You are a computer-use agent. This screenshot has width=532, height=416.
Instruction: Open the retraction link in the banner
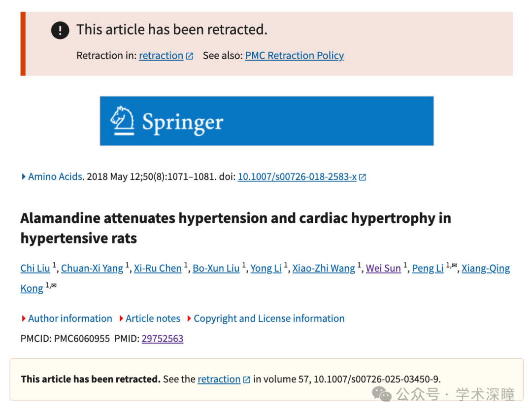[x=161, y=56]
